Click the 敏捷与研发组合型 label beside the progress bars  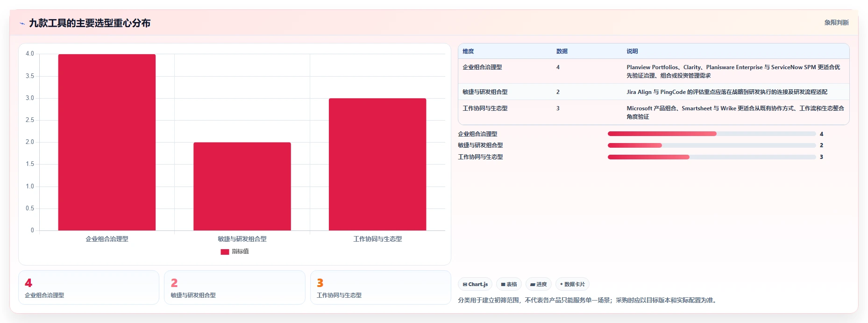[480, 145]
